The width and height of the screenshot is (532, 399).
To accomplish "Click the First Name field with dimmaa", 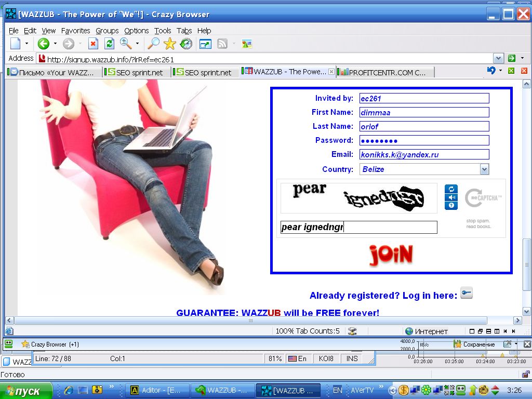I will click(424, 112).
